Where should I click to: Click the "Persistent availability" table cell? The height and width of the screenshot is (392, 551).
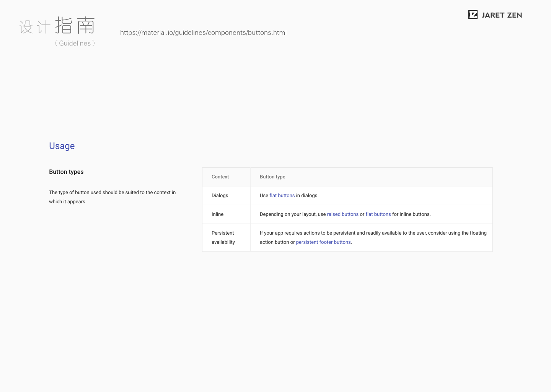click(223, 238)
